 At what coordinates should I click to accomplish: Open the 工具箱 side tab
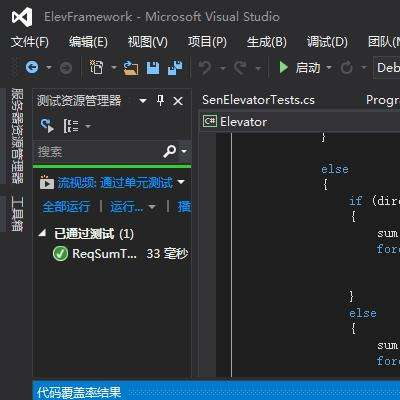17,213
